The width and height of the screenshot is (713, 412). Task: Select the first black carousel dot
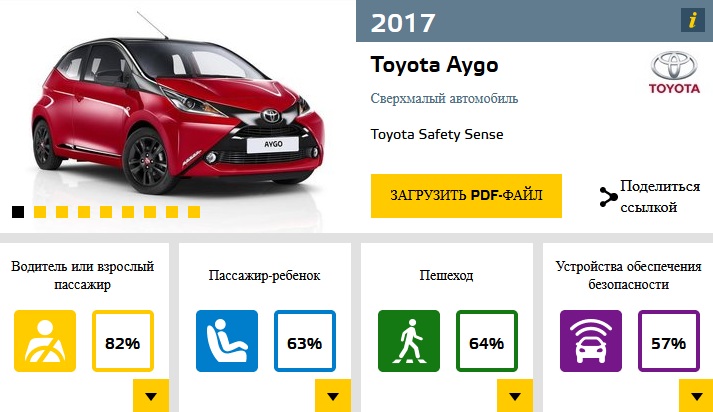click(x=18, y=212)
